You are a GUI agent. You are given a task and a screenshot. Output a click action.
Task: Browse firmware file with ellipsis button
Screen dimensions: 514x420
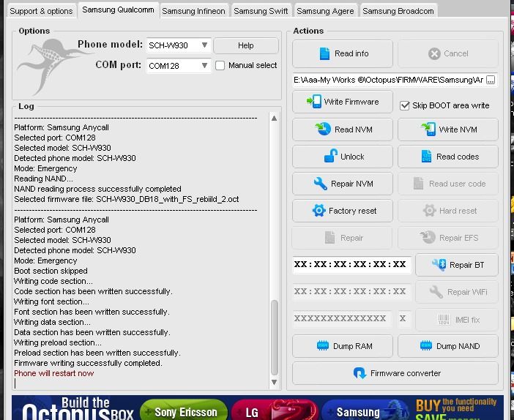coord(491,80)
